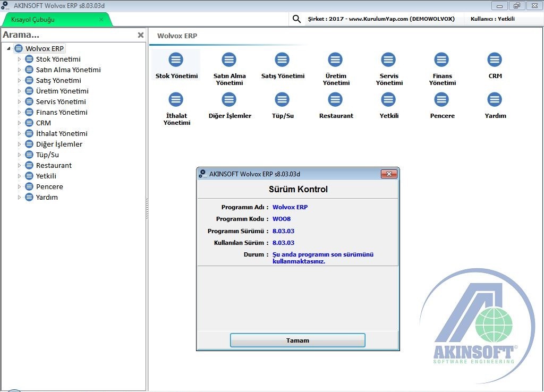Close the Sürüm Kontrol dialog

(x=389, y=174)
